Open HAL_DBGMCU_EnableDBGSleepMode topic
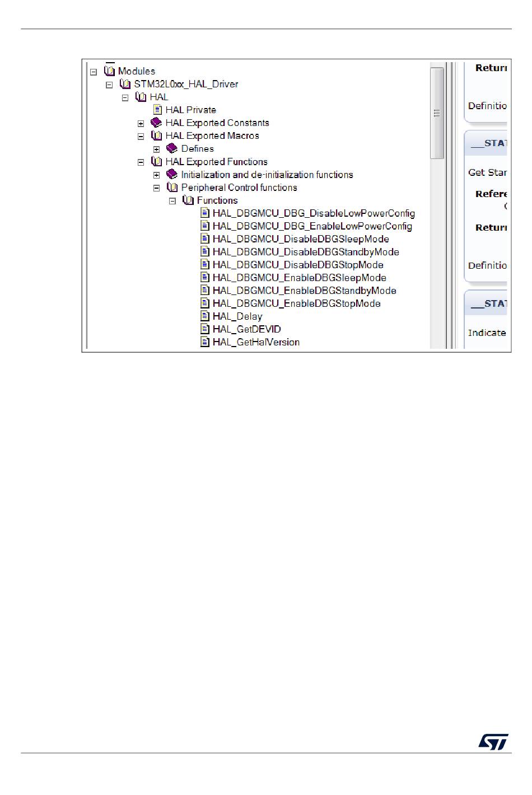This screenshot has width=532, height=795. coord(300,277)
